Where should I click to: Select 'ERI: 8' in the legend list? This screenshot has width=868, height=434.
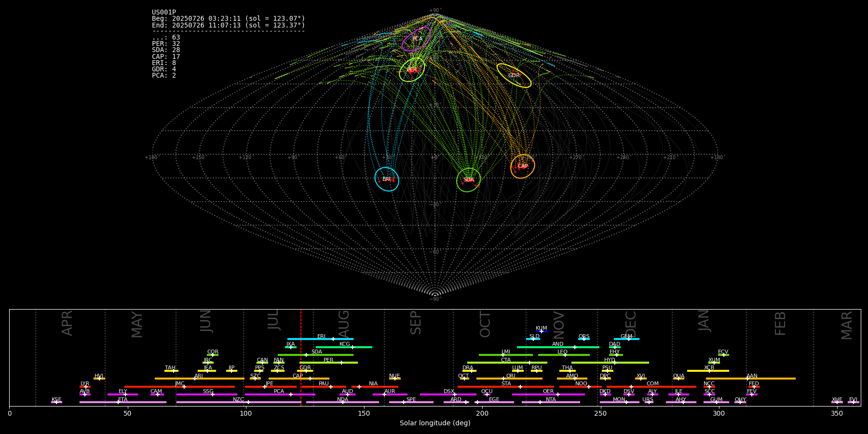click(164, 63)
